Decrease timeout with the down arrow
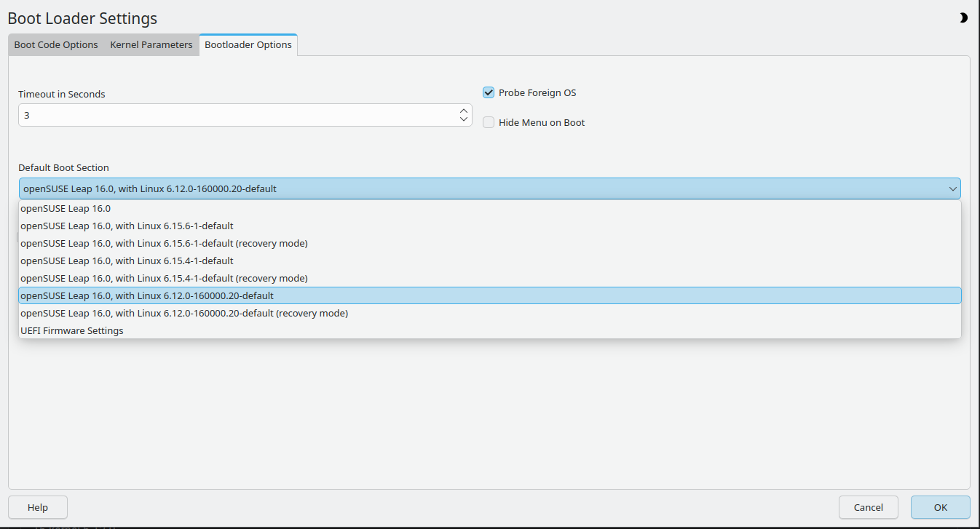This screenshot has width=980, height=529. (464, 119)
